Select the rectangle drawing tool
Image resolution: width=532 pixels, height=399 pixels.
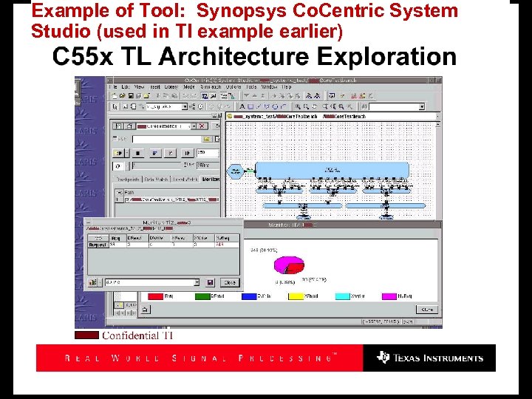pyautogui.click(x=250, y=106)
